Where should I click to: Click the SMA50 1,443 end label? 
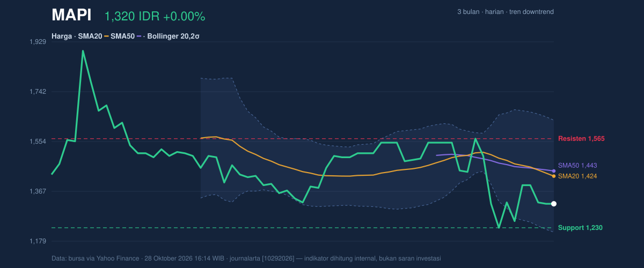577,166
